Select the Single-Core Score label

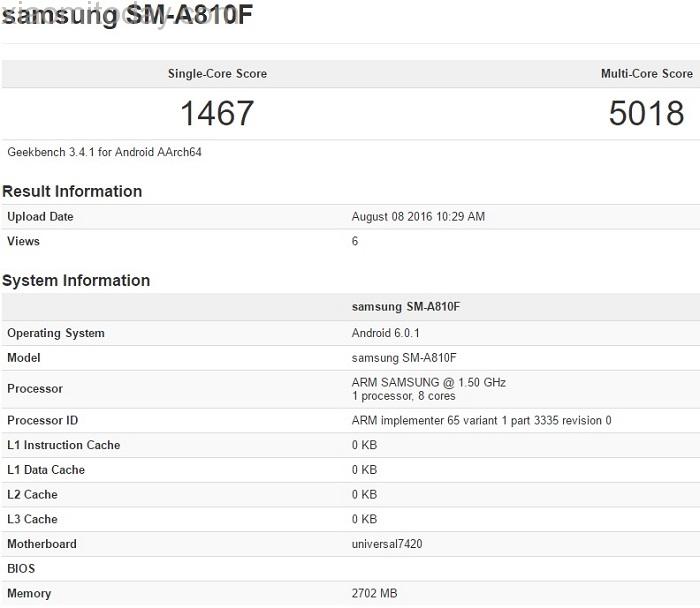coord(217,74)
